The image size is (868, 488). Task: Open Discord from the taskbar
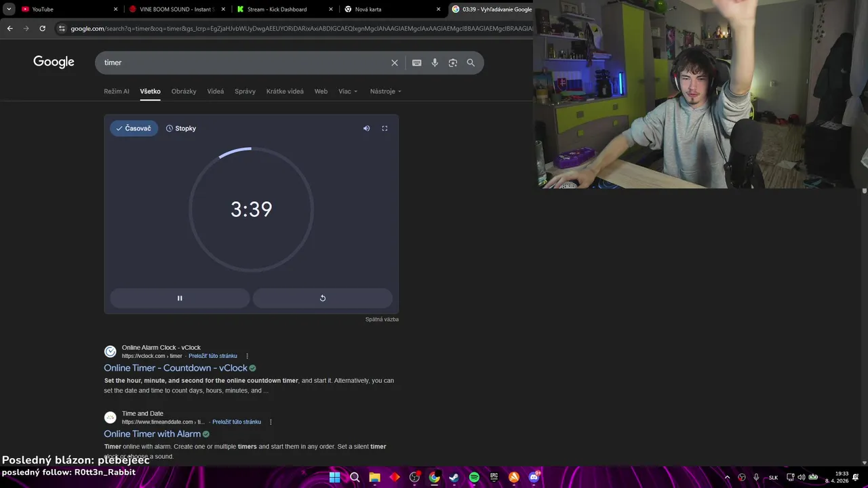[534, 477]
